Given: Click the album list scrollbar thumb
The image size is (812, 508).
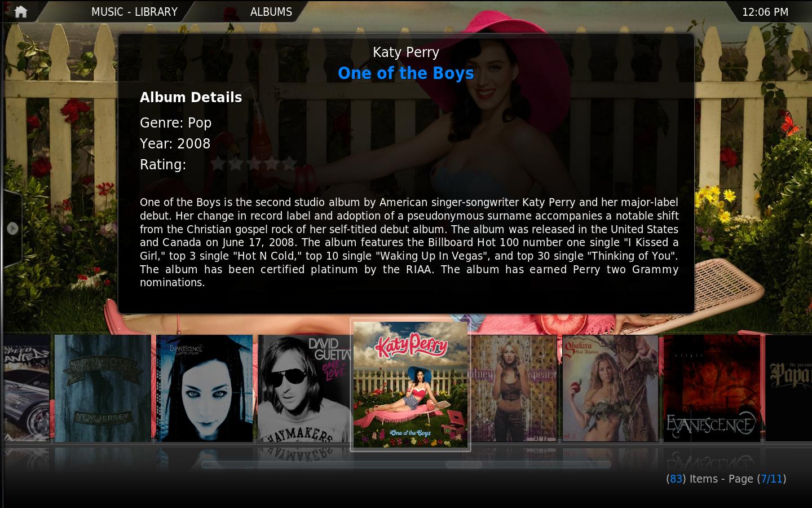Looking at the screenshot, I should [x=464, y=465].
